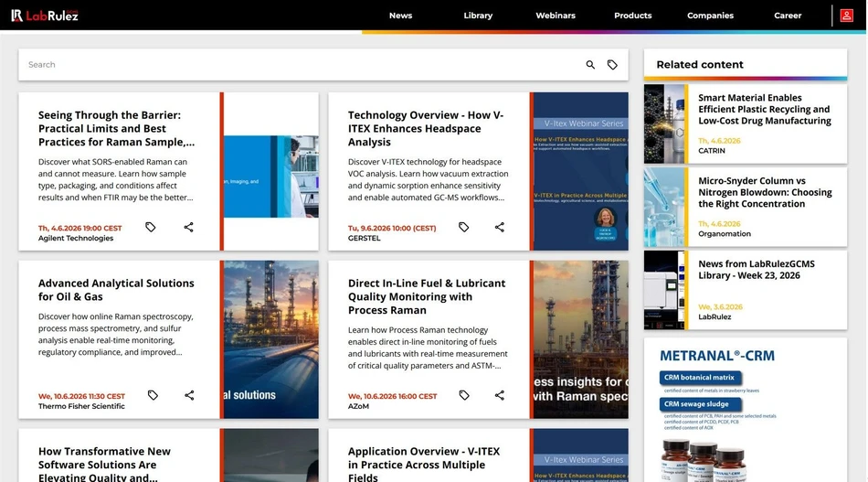Click the Agilent Technologies organizer name
868x482 pixels.
pyautogui.click(x=76, y=238)
